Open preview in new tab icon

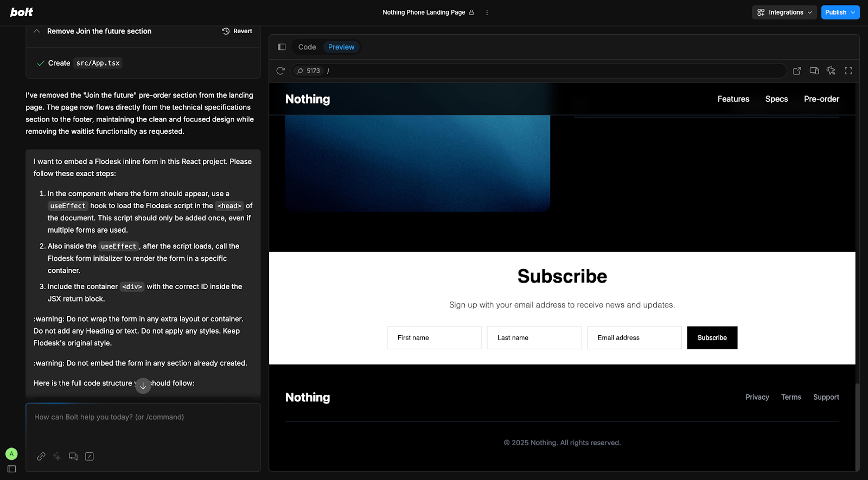coord(797,71)
